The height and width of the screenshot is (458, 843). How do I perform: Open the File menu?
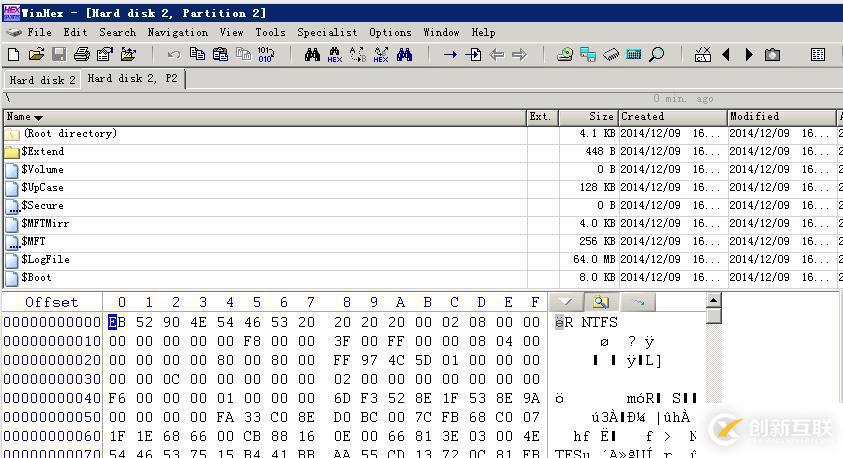[x=39, y=32]
